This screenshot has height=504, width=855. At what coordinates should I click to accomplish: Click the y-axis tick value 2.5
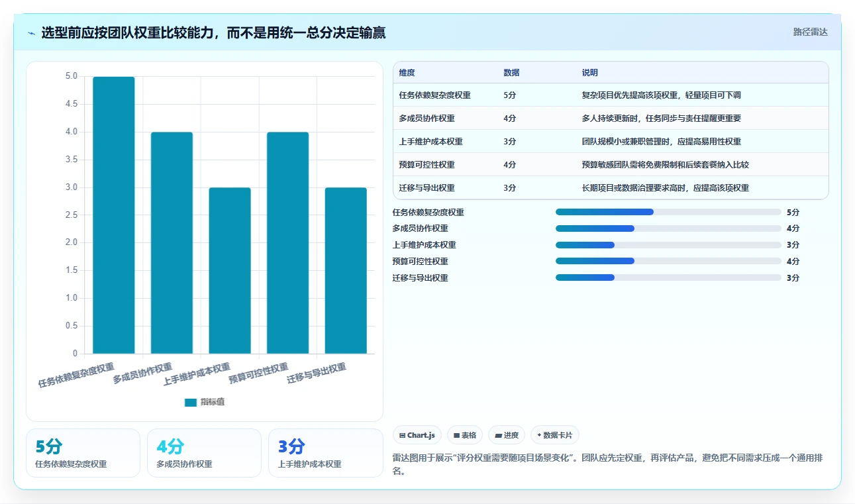pyautogui.click(x=72, y=215)
